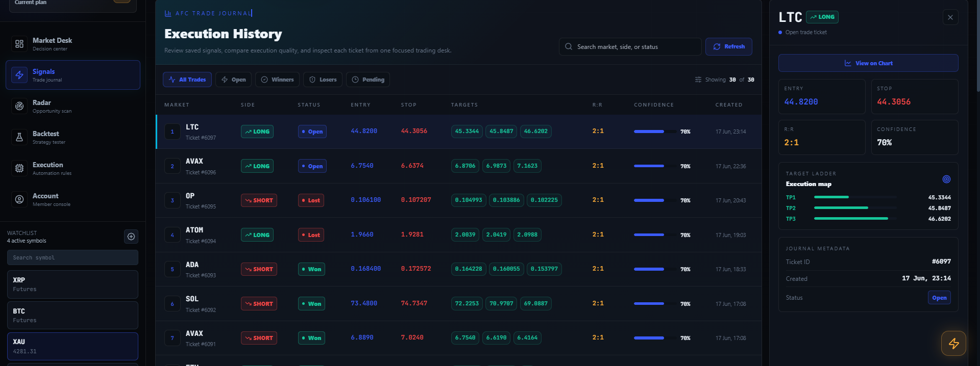The width and height of the screenshot is (980, 366).
Task: Click the floating lightning bolt button
Action: [953, 343]
